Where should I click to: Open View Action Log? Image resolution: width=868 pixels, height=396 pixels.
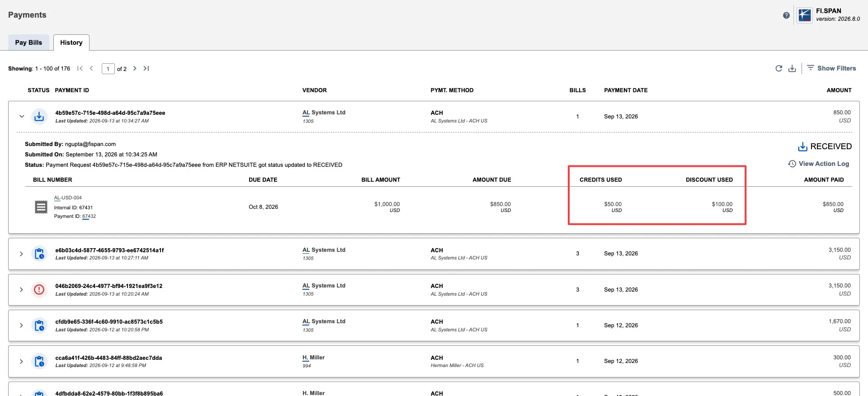[x=819, y=164]
